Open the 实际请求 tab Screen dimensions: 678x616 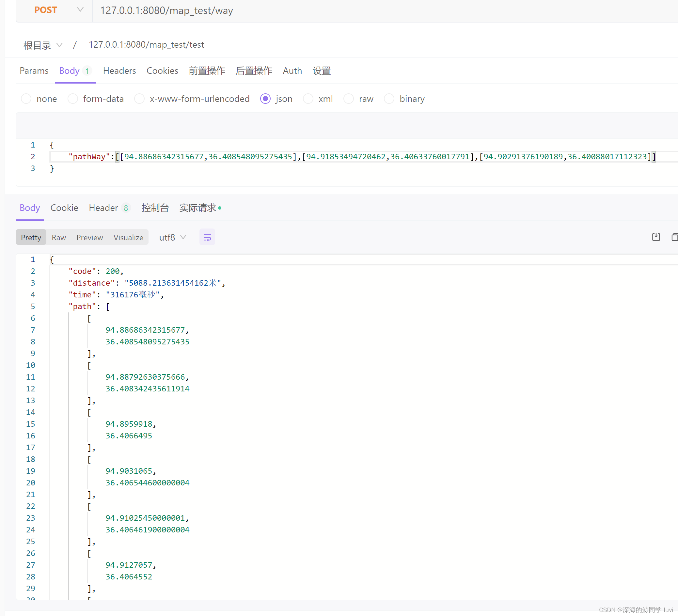coord(198,208)
